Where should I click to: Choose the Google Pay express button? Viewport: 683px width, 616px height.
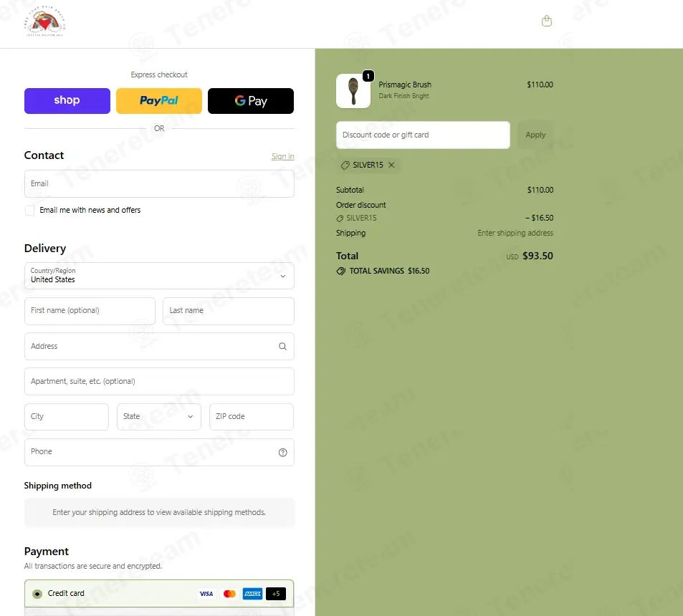pyautogui.click(x=251, y=101)
